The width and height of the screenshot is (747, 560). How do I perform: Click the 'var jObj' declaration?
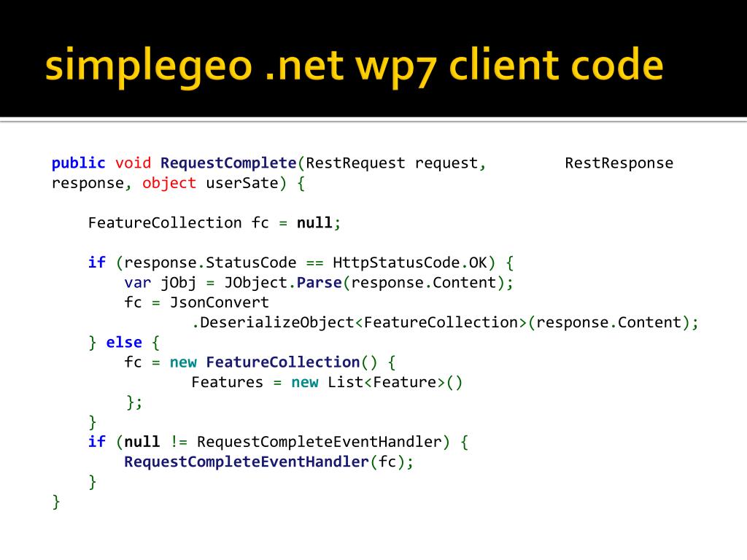[160, 283]
